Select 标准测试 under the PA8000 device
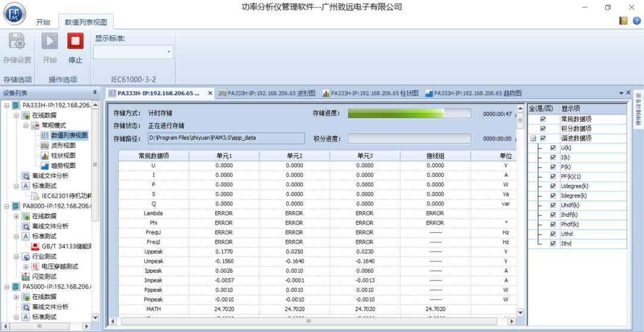The height and width of the screenshot is (332, 644). pyautogui.click(x=44, y=236)
